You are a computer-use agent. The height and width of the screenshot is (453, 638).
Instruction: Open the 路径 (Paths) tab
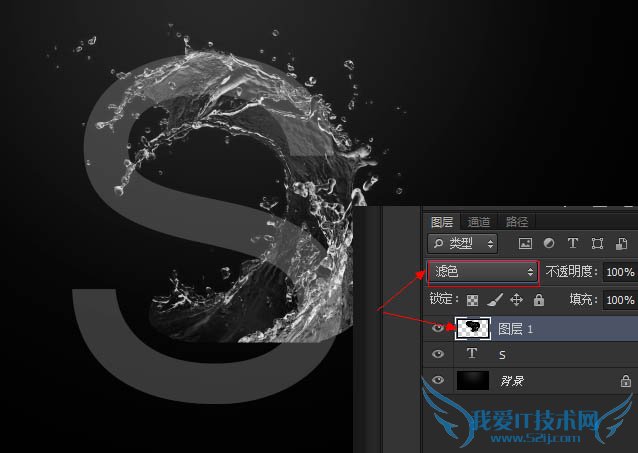coord(516,222)
